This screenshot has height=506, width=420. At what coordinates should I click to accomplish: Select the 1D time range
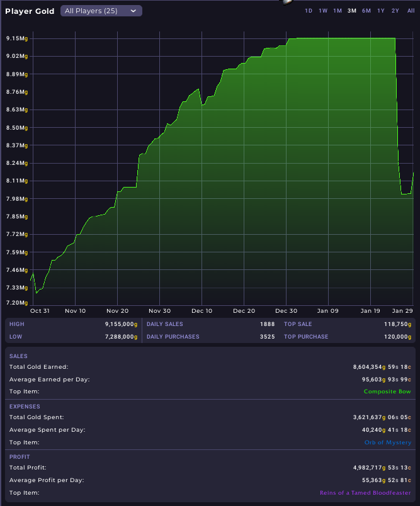309,11
